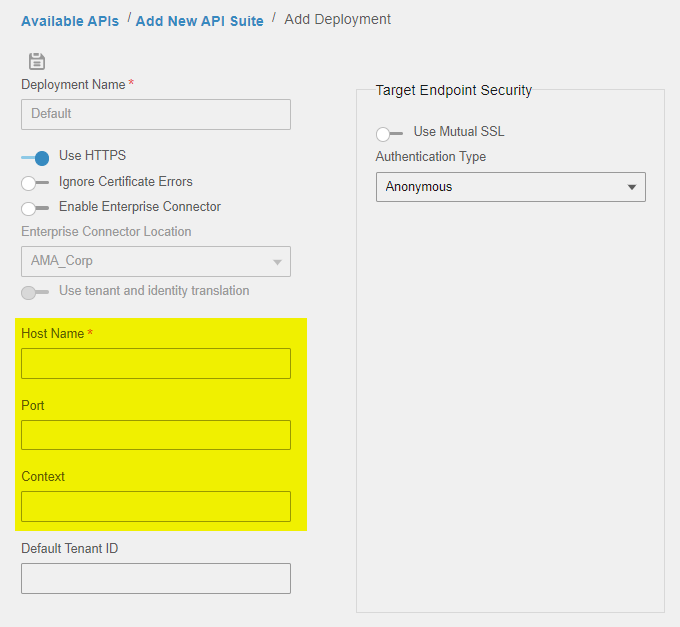
Task: Expand Enterprise Connector Location dropdown
Action: [156, 261]
